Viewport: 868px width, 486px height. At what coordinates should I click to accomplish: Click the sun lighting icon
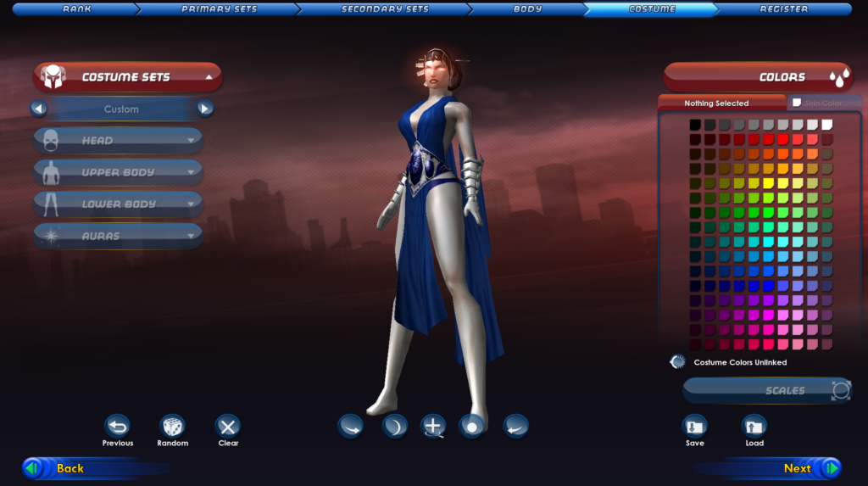coord(472,426)
